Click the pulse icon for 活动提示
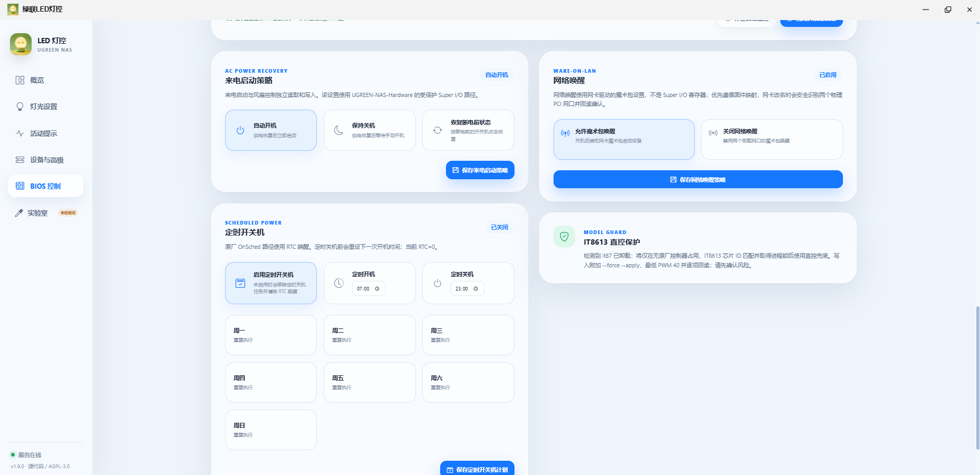 pyautogui.click(x=20, y=133)
